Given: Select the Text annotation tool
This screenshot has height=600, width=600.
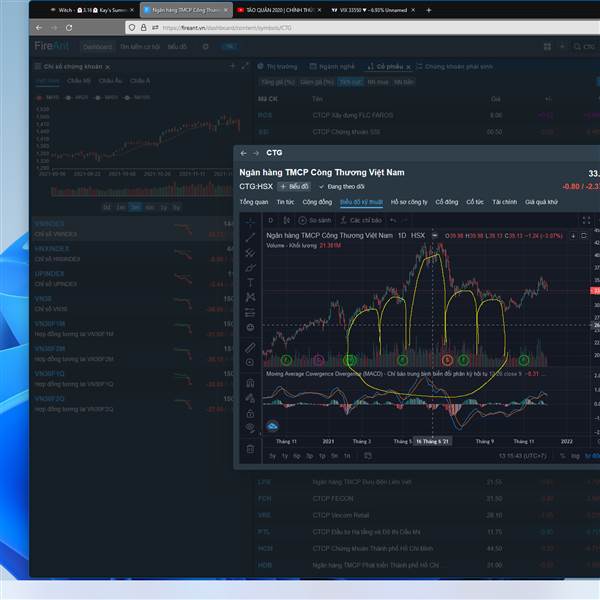Looking at the screenshot, I should point(250,283).
